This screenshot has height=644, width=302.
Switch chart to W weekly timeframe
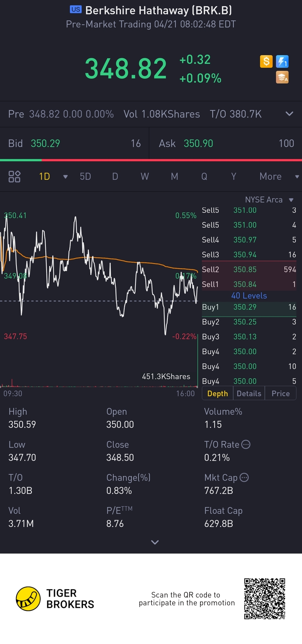coord(145,176)
